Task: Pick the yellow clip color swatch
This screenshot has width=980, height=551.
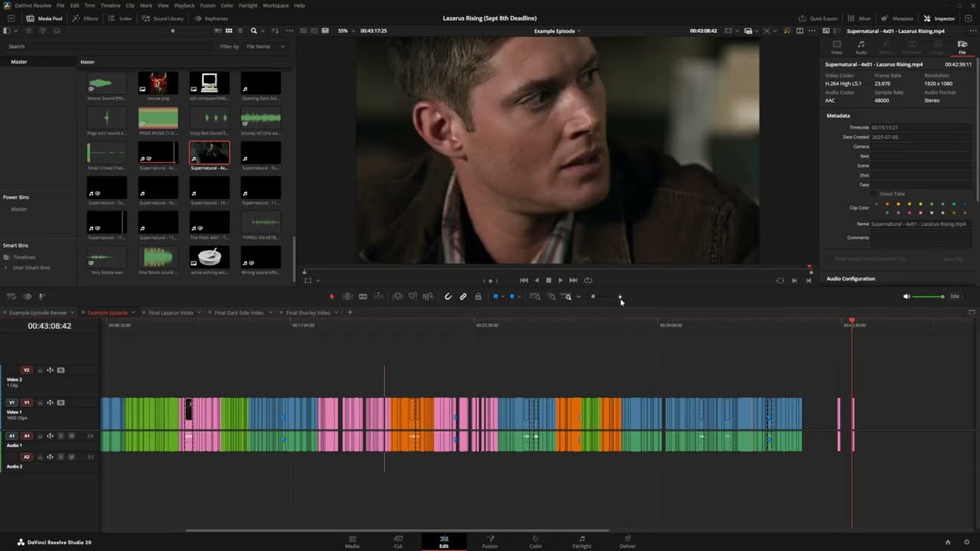Action: click(x=910, y=204)
